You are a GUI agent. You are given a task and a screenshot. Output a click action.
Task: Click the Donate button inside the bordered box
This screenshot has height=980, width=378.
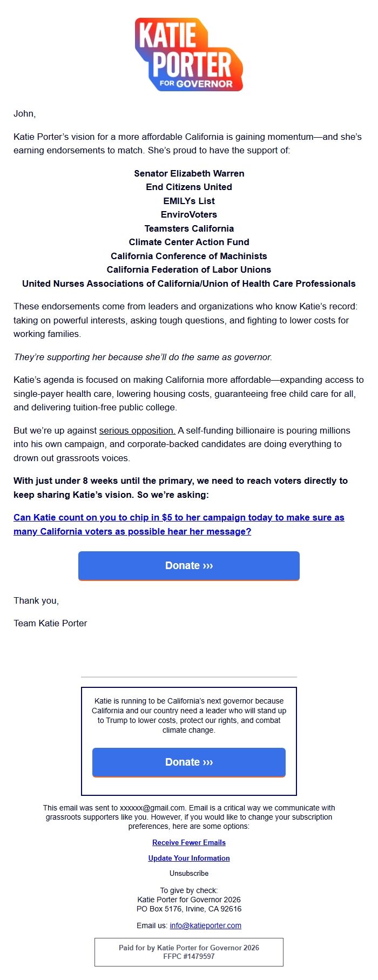pyautogui.click(x=188, y=762)
